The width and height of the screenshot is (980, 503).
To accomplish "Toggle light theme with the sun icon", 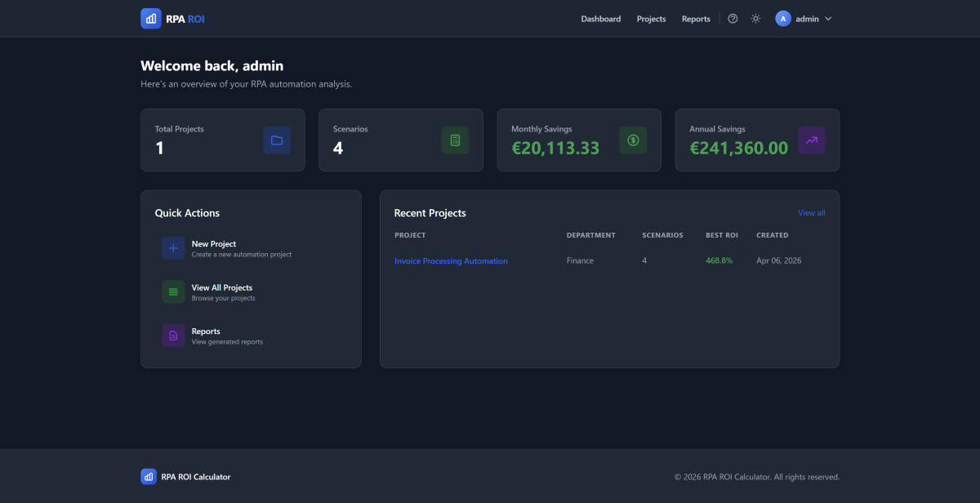I will tap(755, 18).
